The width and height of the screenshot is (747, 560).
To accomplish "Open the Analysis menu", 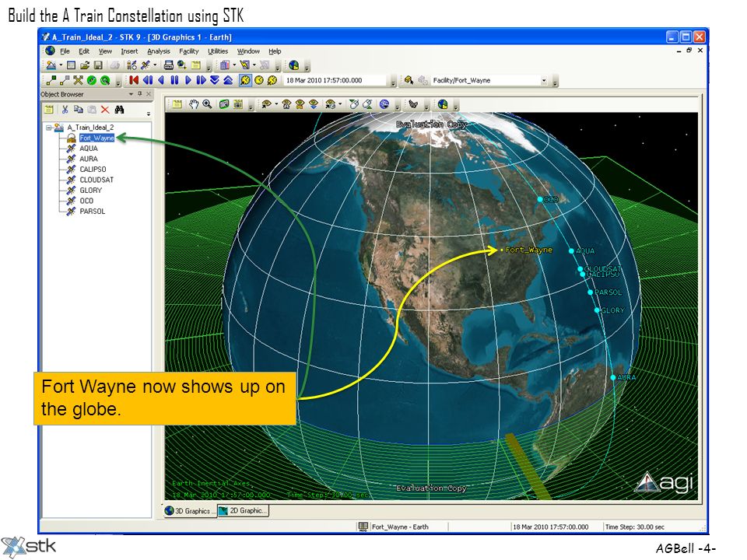I will point(159,51).
